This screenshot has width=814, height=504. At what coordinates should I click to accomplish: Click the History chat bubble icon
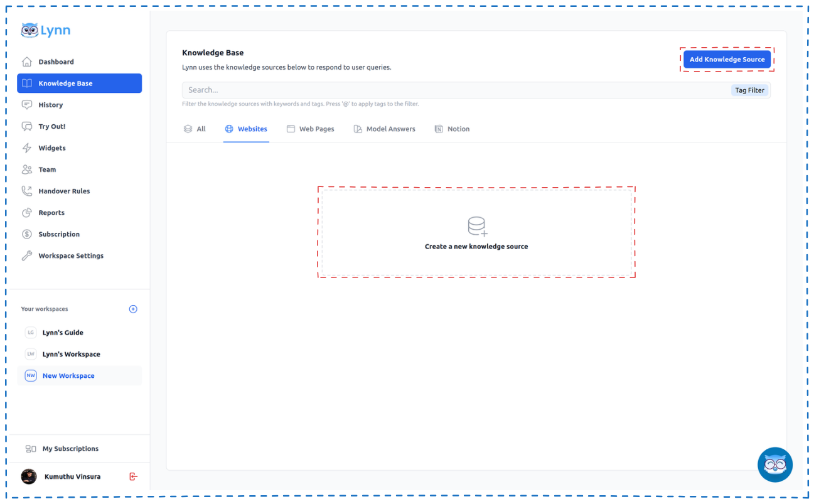tap(27, 105)
